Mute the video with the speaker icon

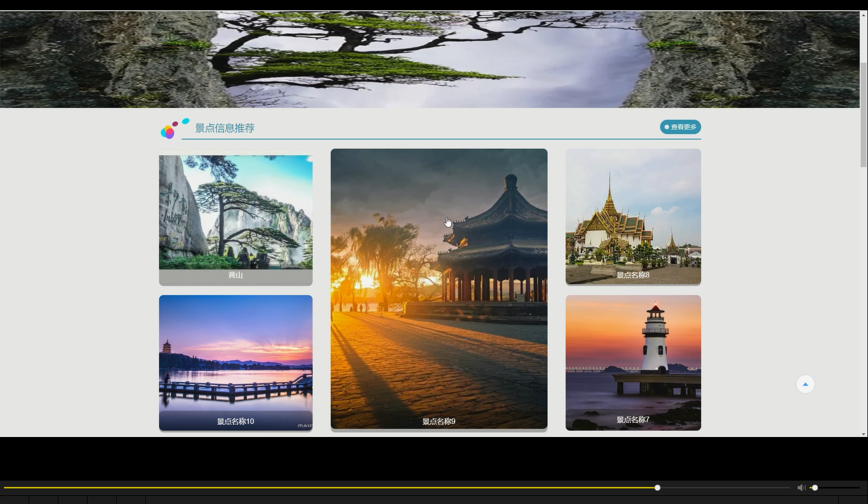801,487
